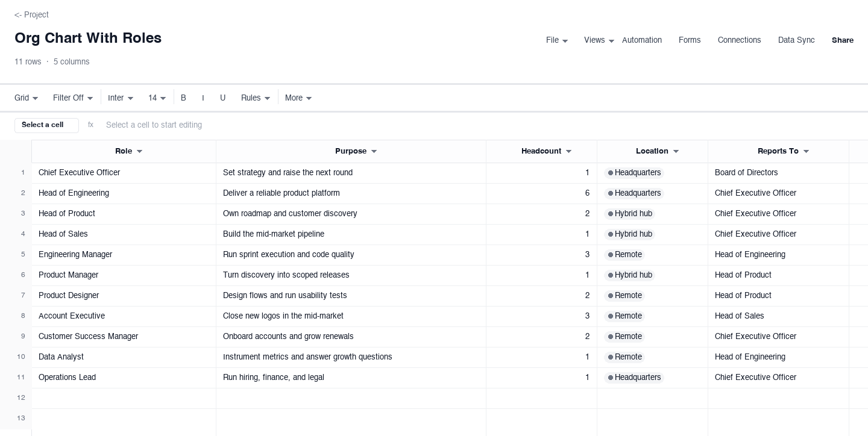Select the Board of Directors cell
Screen dimensions: 868x436
pyautogui.click(x=779, y=173)
